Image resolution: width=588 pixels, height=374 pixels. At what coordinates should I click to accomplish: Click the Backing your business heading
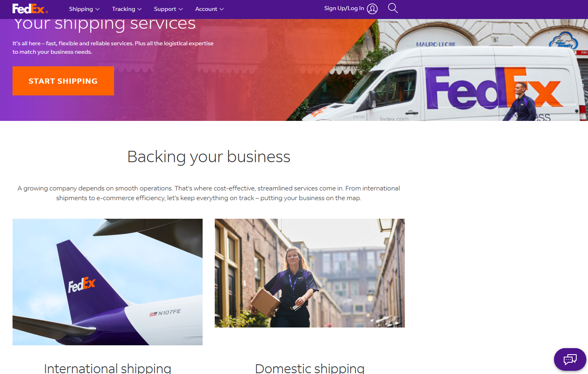[209, 157]
